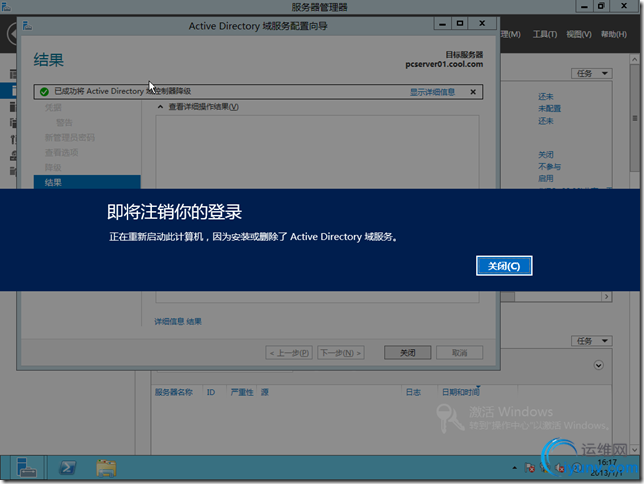
Task: Sort events by ID column
Action: pos(211,392)
